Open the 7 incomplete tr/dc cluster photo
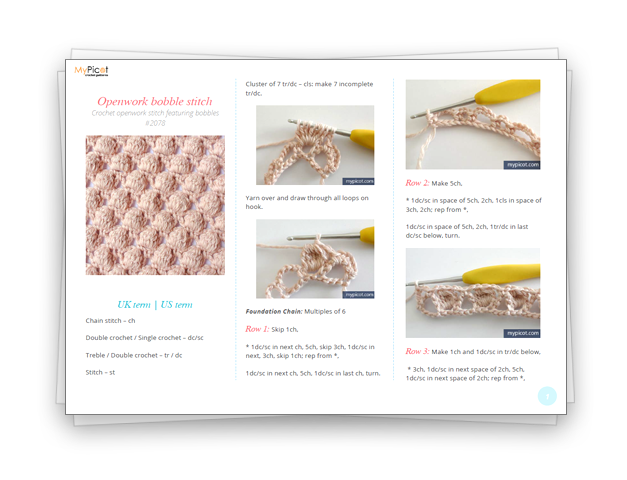The width and height of the screenshot is (627, 480). pos(315,145)
